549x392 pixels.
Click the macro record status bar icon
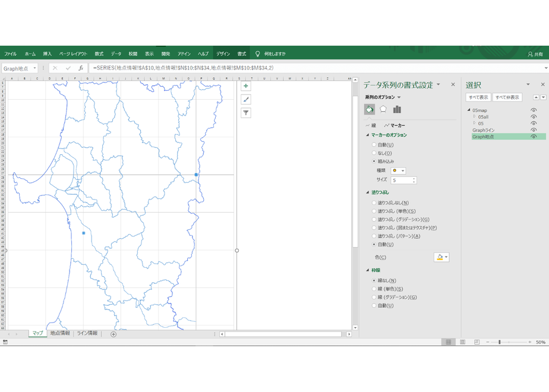(x=5, y=342)
